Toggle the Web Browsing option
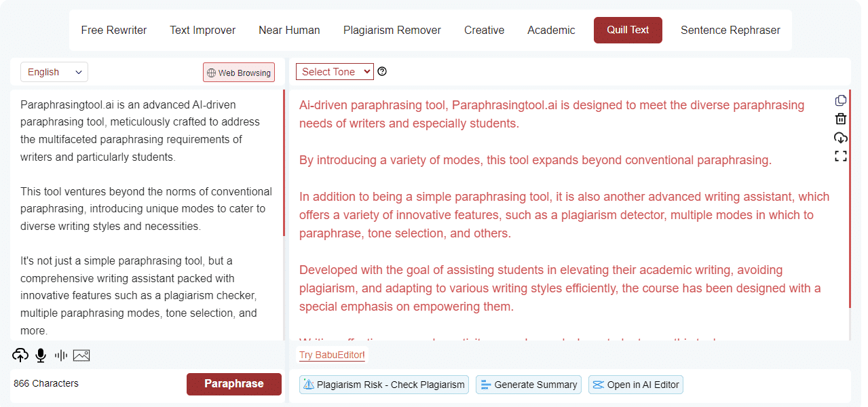Viewport: 868px width, 407px height. 238,73
